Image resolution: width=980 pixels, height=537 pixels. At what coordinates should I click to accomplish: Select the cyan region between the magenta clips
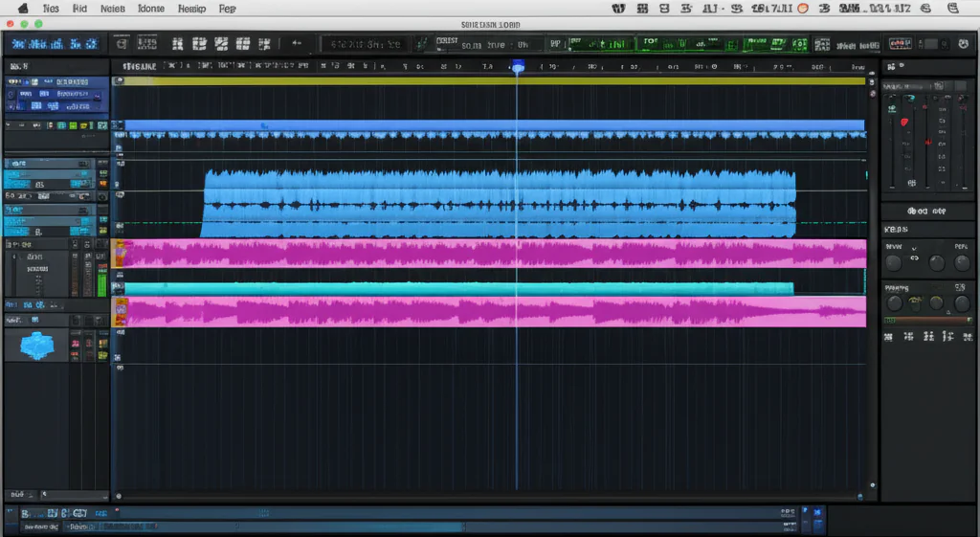[x=459, y=288]
